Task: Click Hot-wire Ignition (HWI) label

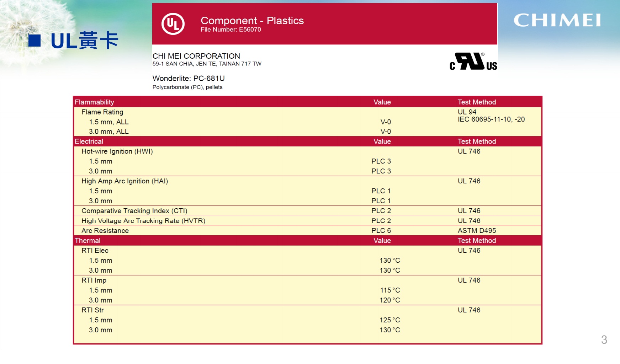Action: 117,151
